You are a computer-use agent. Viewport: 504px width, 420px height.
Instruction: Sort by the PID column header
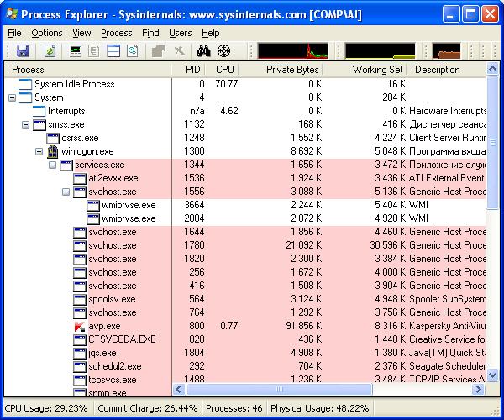(x=187, y=70)
